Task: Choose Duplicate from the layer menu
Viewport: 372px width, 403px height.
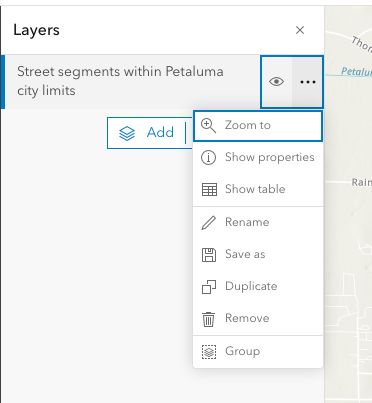Action: [258, 286]
